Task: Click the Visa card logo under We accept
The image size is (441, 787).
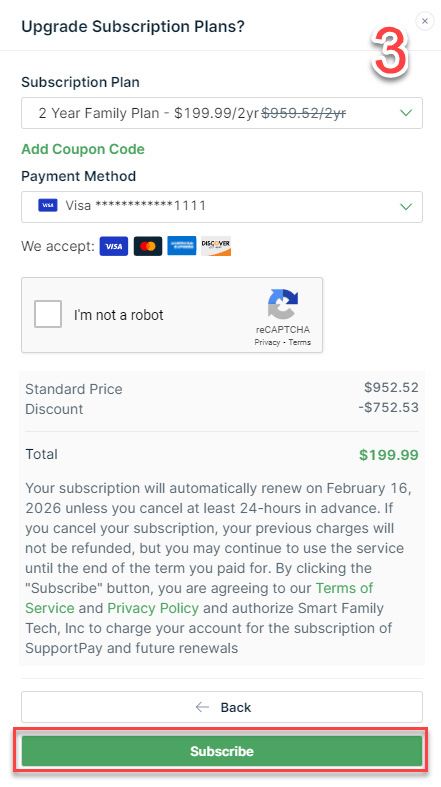Action: tap(114, 246)
